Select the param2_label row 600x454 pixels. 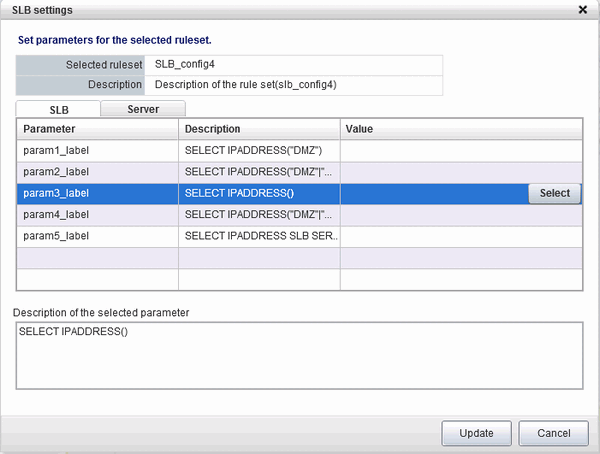coord(98,172)
